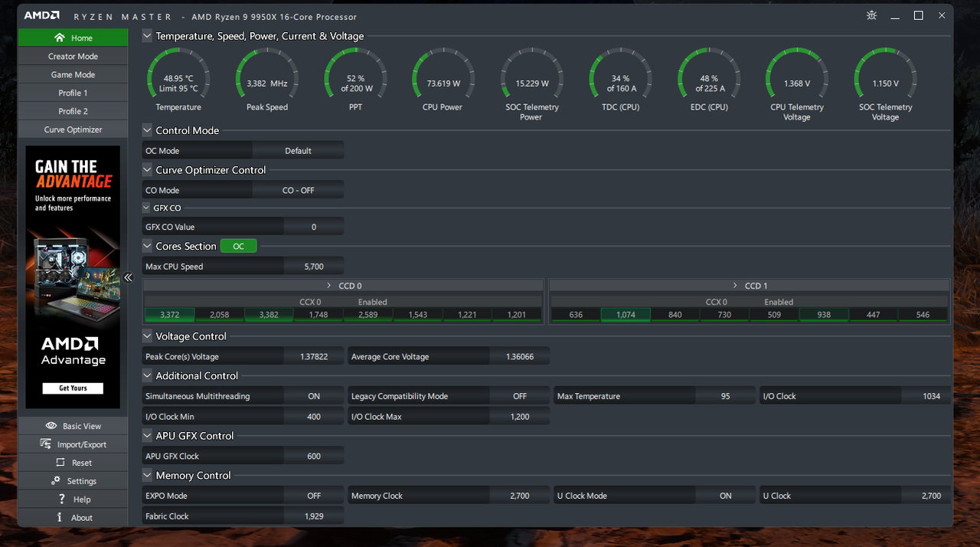This screenshot has width=980, height=547.
Task: Click the AMD logo in title bar
Action: [x=42, y=16]
